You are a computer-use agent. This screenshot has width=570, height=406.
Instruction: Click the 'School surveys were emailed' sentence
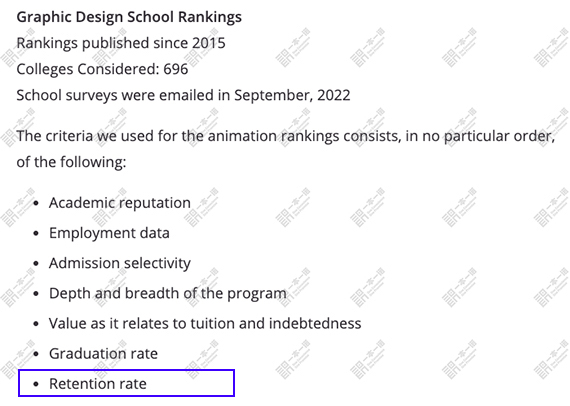(183, 96)
